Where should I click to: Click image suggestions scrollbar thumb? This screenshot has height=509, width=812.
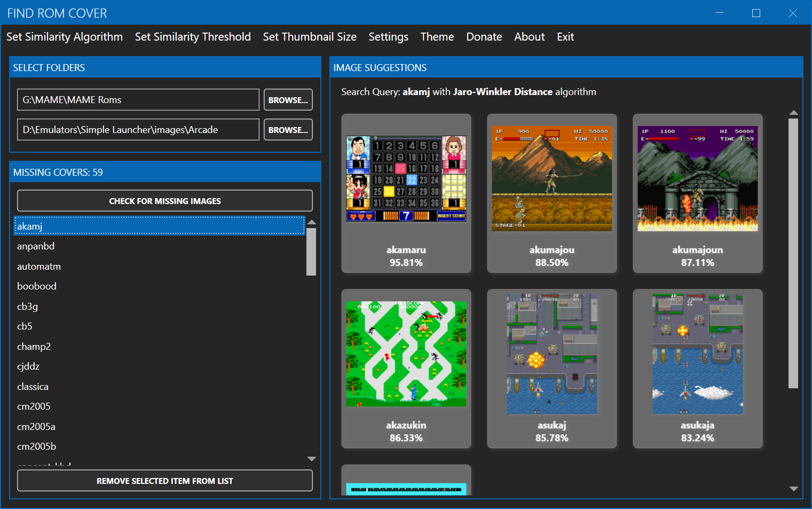(793, 253)
